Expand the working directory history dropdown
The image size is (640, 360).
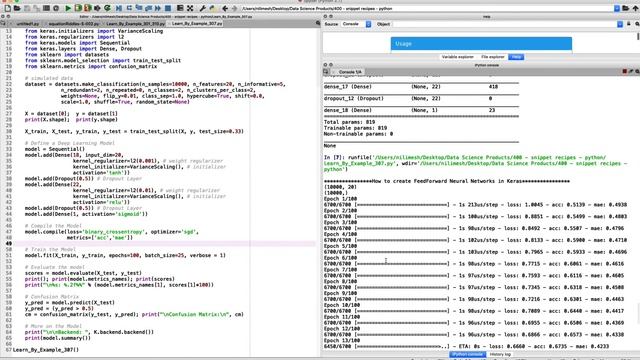pyautogui.click(x=617, y=8)
